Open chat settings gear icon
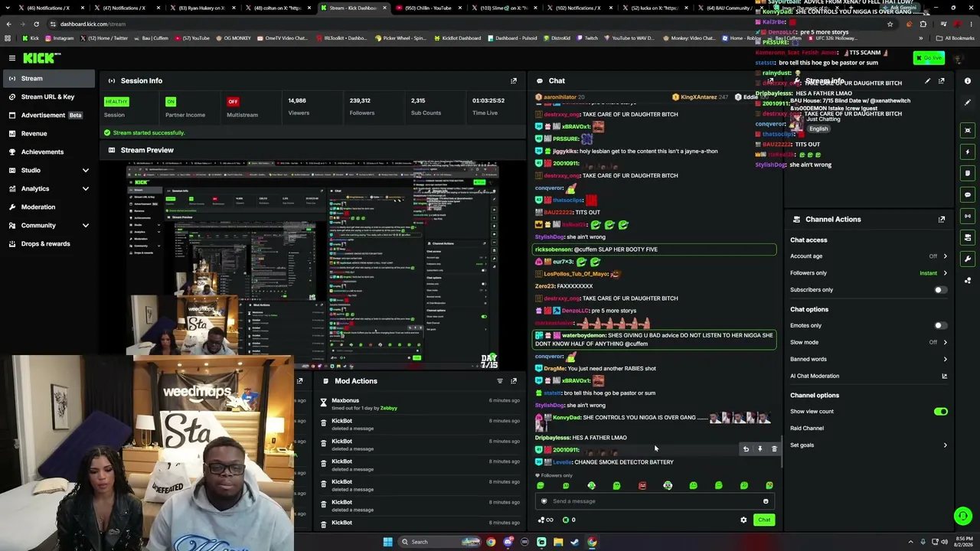Screen dimensions: 980x551 click(x=743, y=520)
